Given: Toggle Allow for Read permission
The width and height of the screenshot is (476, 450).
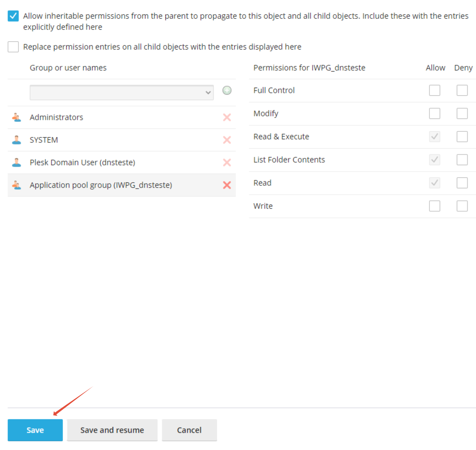Looking at the screenshot, I should [434, 183].
